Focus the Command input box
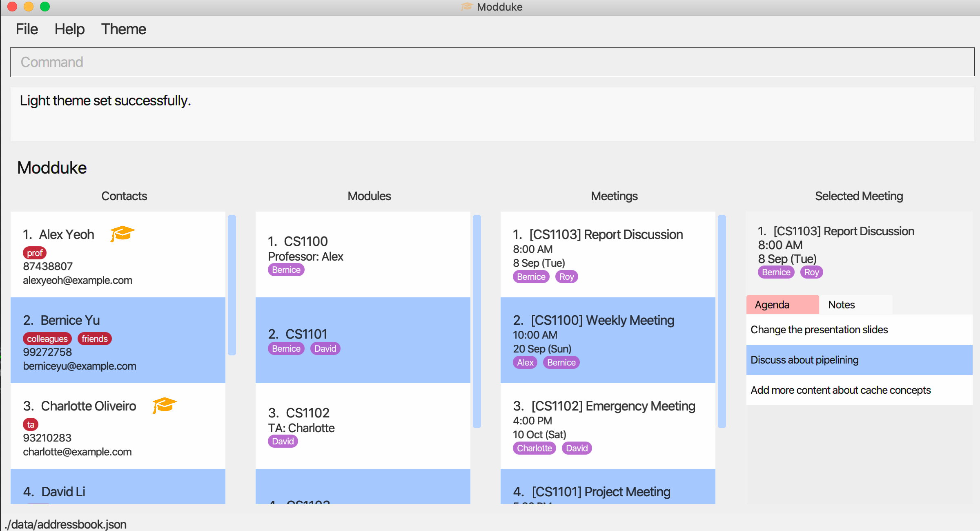The height and width of the screenshot is (531, 980). point(492,62)
